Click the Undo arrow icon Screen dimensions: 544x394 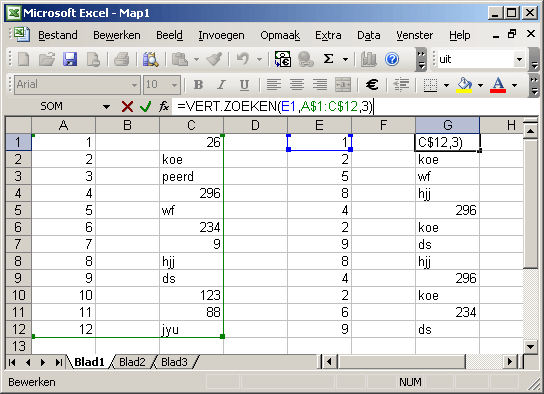pos(243,59)
